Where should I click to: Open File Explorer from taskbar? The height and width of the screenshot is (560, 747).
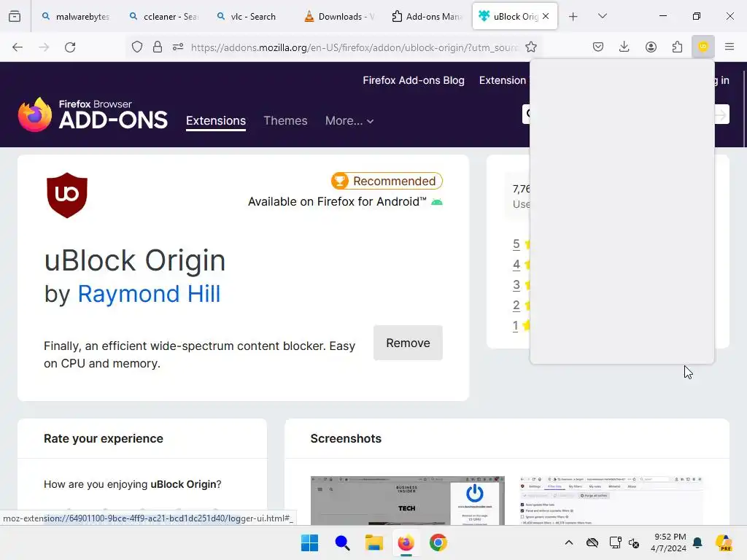coord(374,542)
